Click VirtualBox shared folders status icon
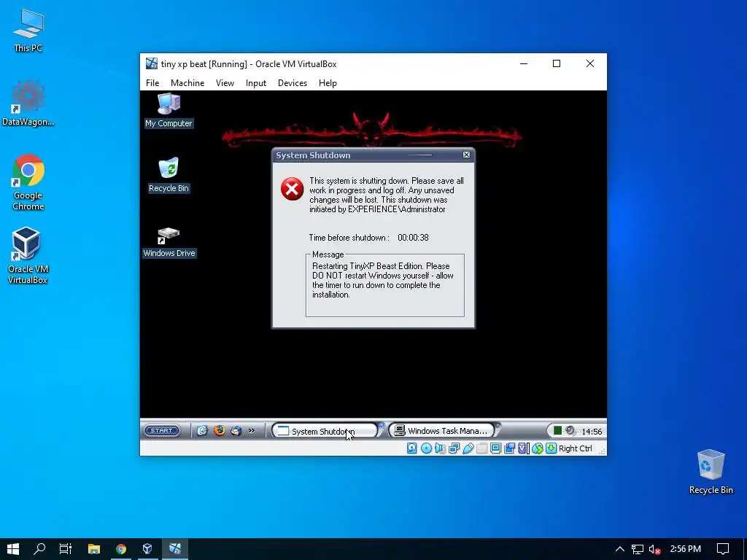This screenshot has width=747, height=560. click(x=481, y=448)
